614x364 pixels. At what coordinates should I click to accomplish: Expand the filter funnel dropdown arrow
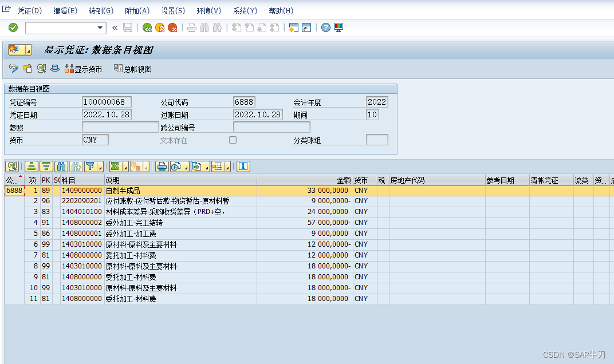tap(100, 167)
